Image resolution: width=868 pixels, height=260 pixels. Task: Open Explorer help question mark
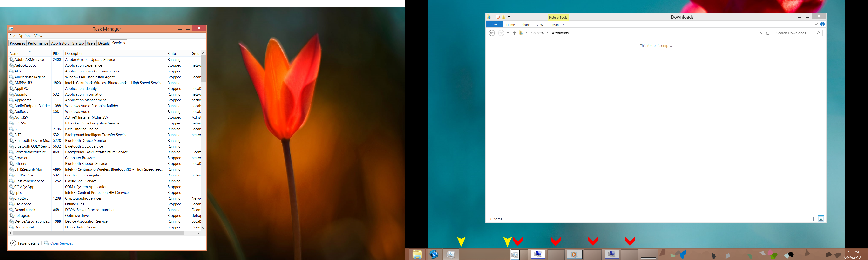(x=822, y=24)
